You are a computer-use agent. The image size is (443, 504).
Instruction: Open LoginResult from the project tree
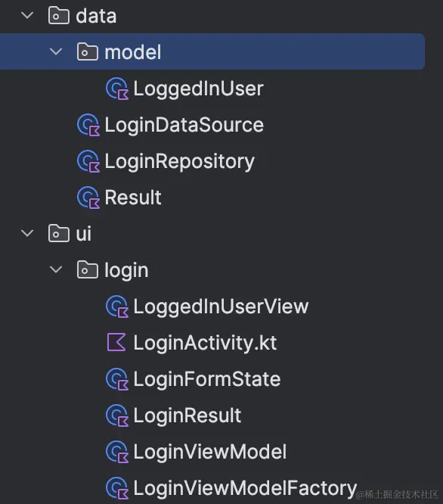(x=187, y=415)
